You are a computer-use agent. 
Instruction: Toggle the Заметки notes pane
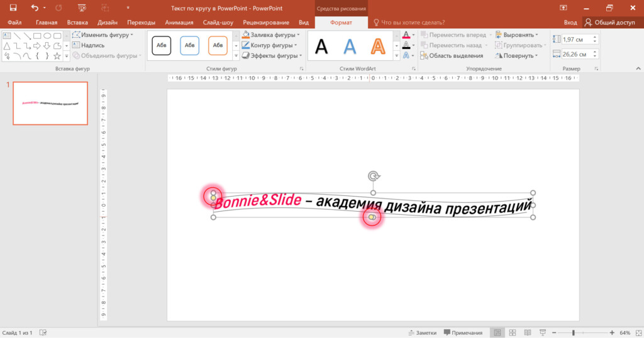(x=422, y=333)
